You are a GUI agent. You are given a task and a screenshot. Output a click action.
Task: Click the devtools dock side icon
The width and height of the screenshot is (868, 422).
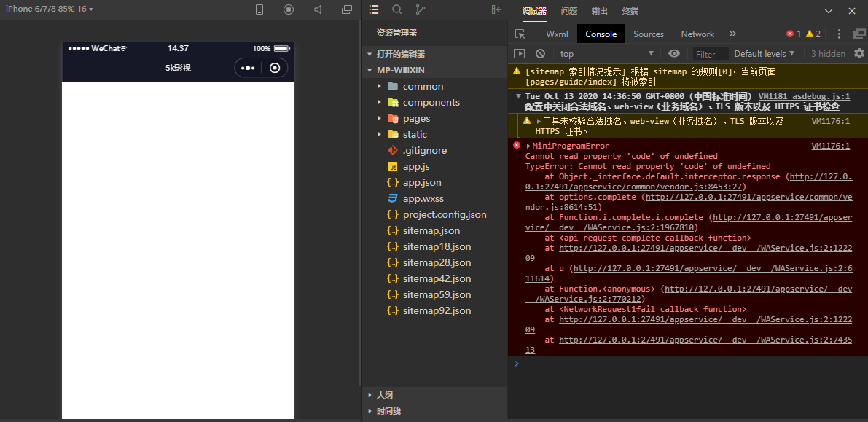pyautogui.click(x=859, y=34)
